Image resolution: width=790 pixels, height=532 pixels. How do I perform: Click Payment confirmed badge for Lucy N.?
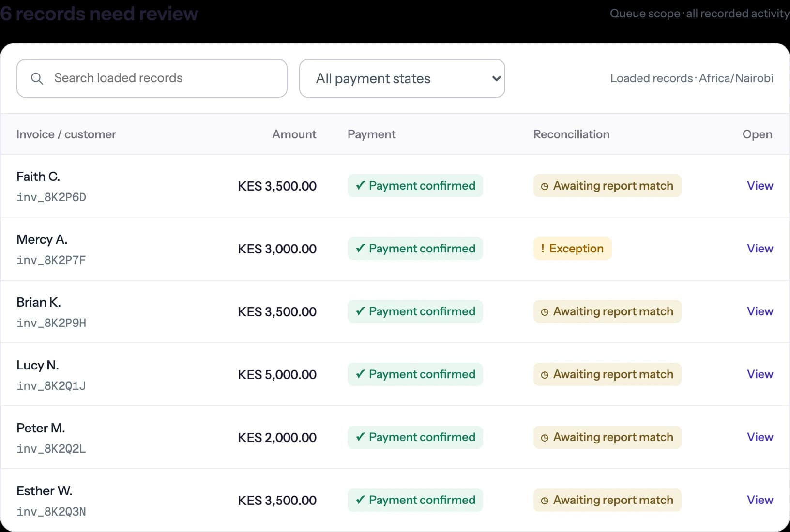pos(415,374)
